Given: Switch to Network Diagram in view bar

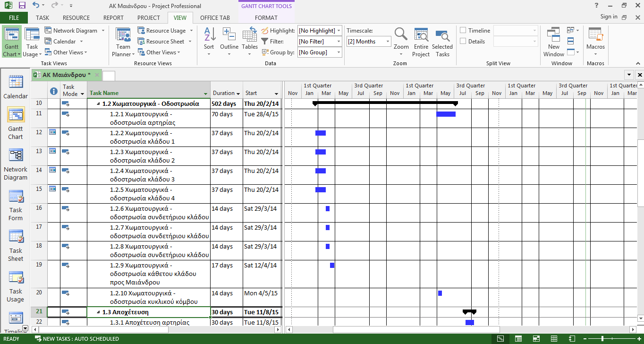Looking at the screenshot, I should (x=16, y=165).
